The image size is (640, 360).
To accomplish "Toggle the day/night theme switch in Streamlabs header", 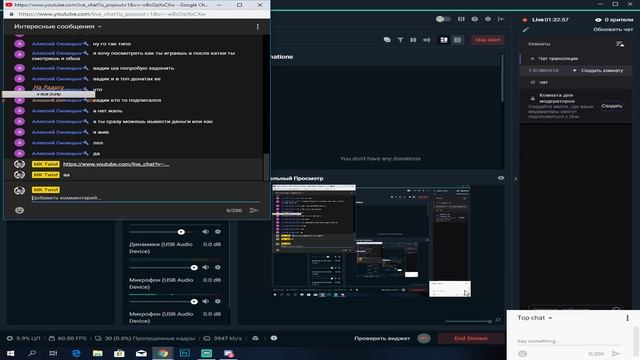I will click(443, 19).
